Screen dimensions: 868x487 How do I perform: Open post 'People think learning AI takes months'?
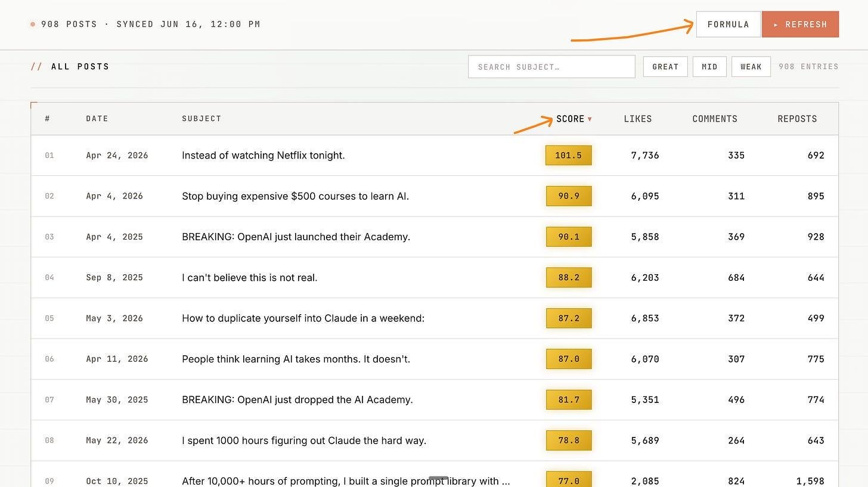click(x=296, y=359)
